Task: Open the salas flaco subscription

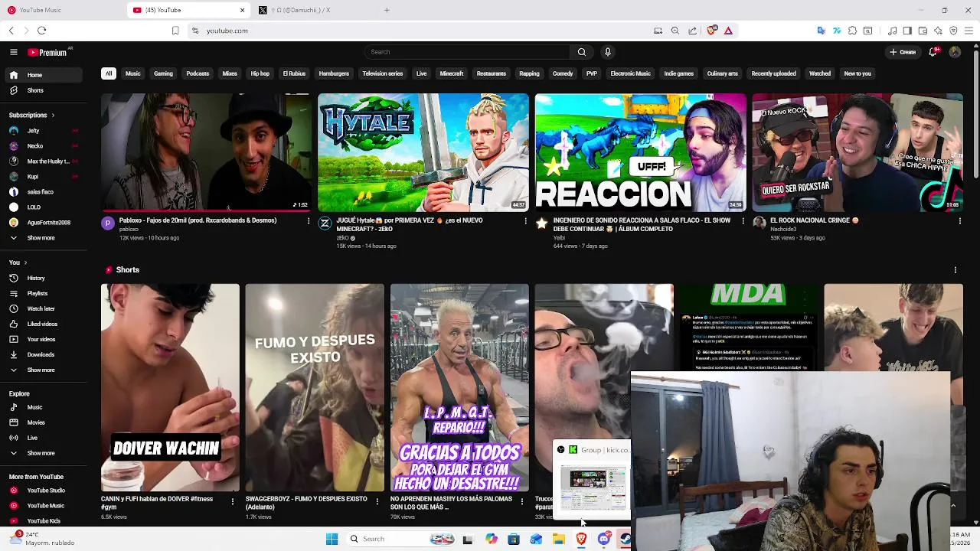Action: pos(42,192)
